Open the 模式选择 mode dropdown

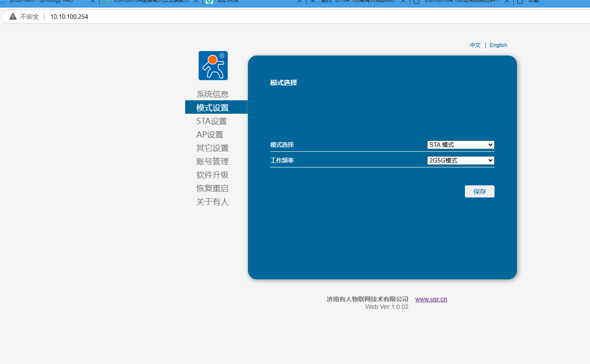pos(460,145)
